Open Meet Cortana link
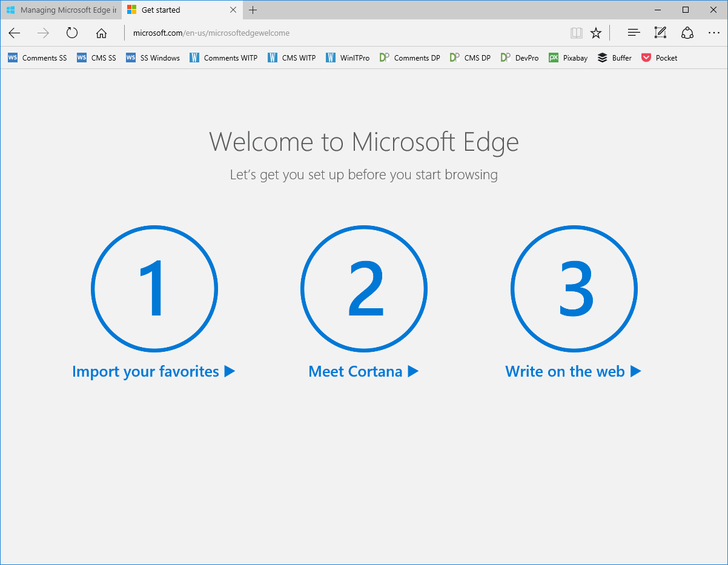Image resolution: width=728 pixels, height=565 pixels. [363, 371]
